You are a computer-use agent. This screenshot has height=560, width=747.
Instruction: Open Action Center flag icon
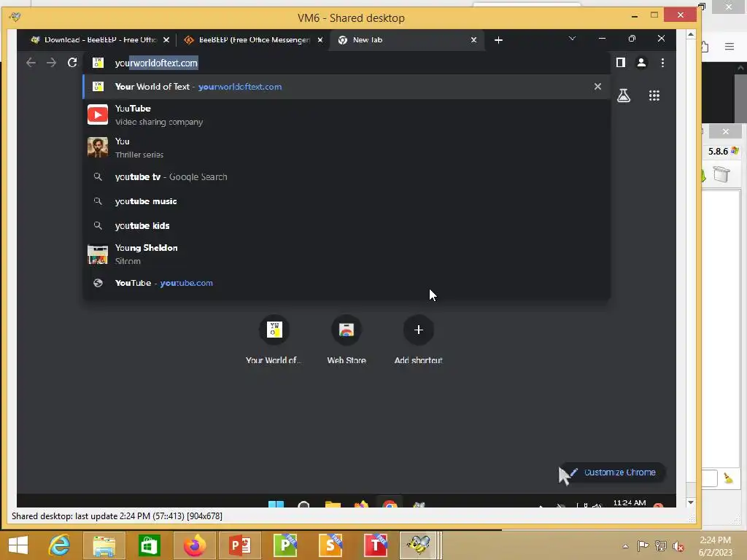point(643,546)
